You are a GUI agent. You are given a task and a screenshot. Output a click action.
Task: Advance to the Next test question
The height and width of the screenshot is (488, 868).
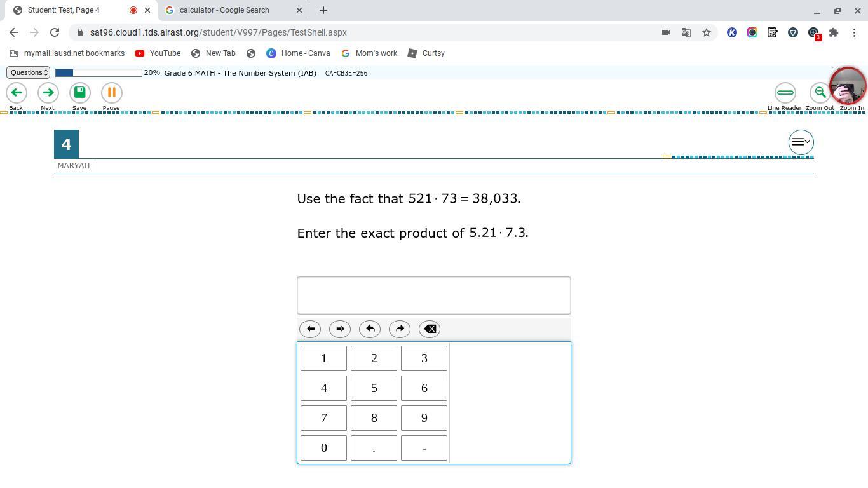tap(48, 93)
